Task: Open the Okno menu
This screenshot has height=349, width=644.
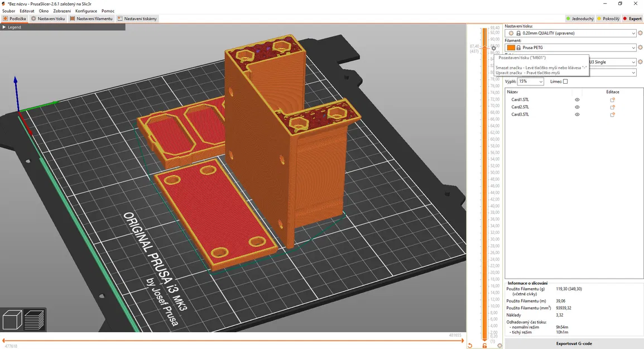Action: (44, 11)
